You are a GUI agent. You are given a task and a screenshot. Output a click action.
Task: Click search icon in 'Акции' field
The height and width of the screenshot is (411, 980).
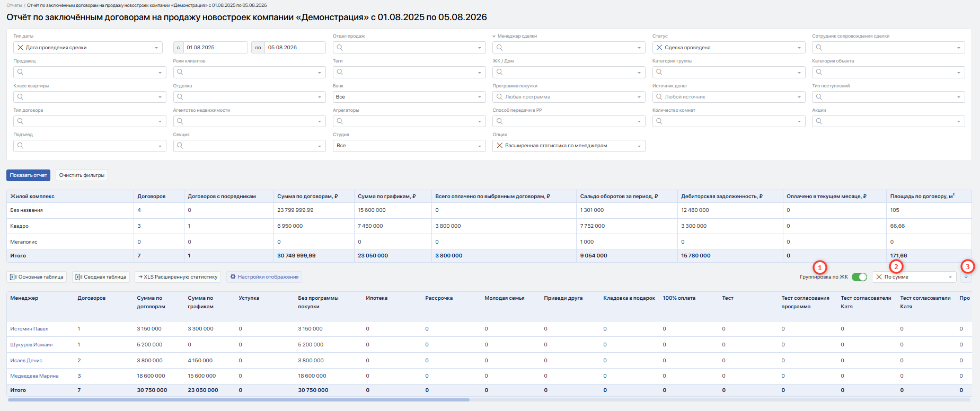819,121
